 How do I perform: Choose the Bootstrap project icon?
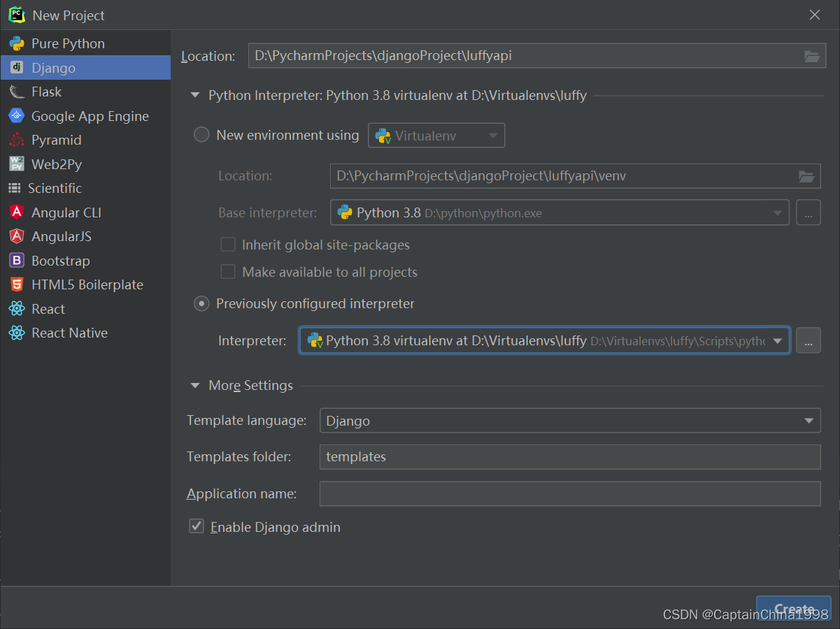[x=17, y=261]
